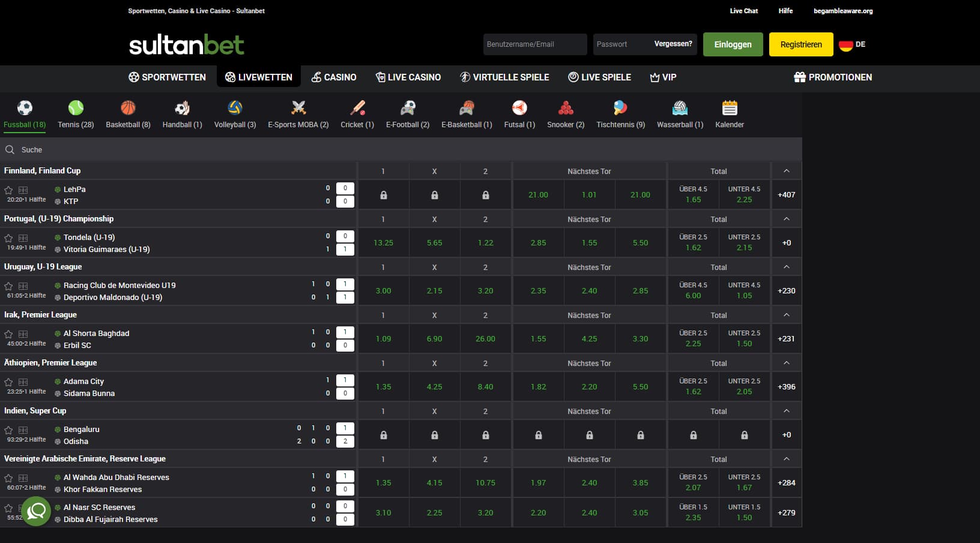Collapse the Portugal (U-19) Championship section

click(787, 219)
